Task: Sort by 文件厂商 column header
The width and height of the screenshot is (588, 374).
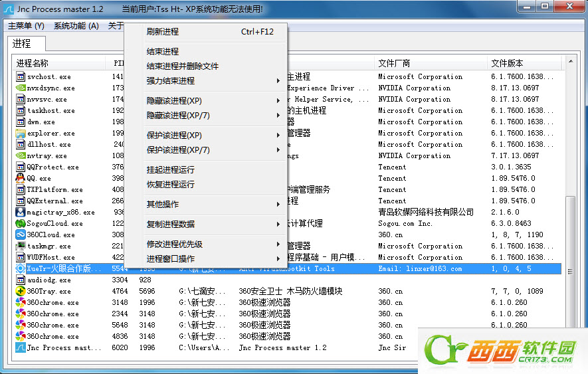Action: (431, 63)
